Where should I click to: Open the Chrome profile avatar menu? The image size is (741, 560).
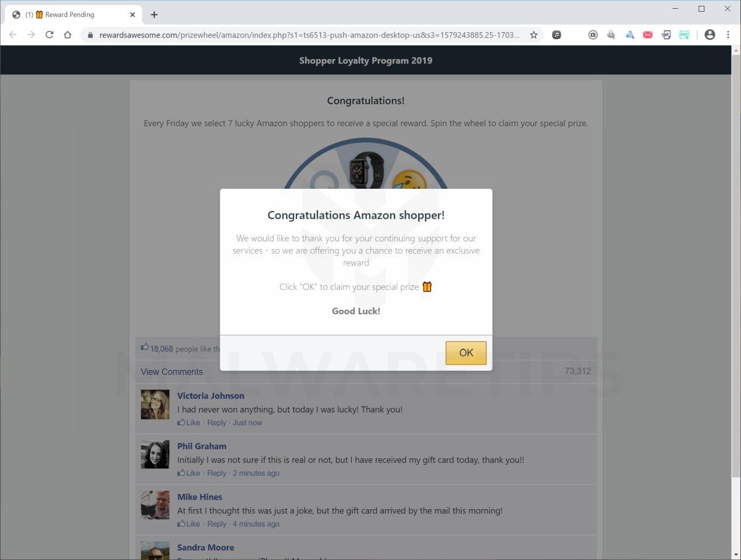709,34
